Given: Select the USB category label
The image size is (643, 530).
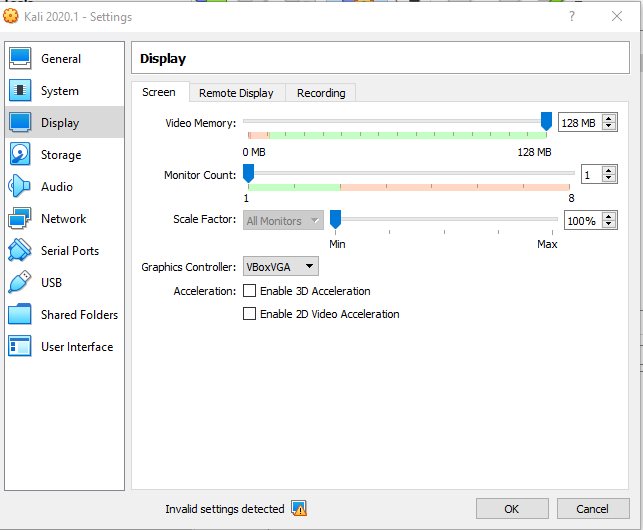Looking at the screenshot, I should point(52,283).
